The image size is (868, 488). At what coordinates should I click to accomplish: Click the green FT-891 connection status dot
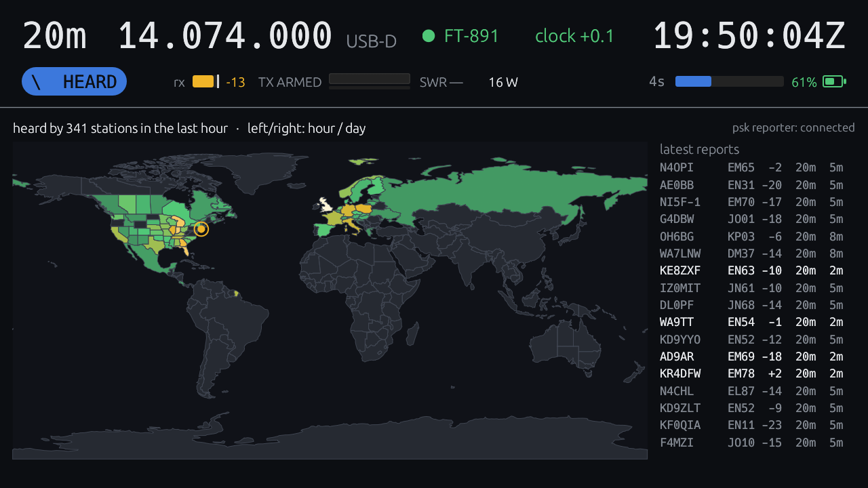(x=429, y=36)
